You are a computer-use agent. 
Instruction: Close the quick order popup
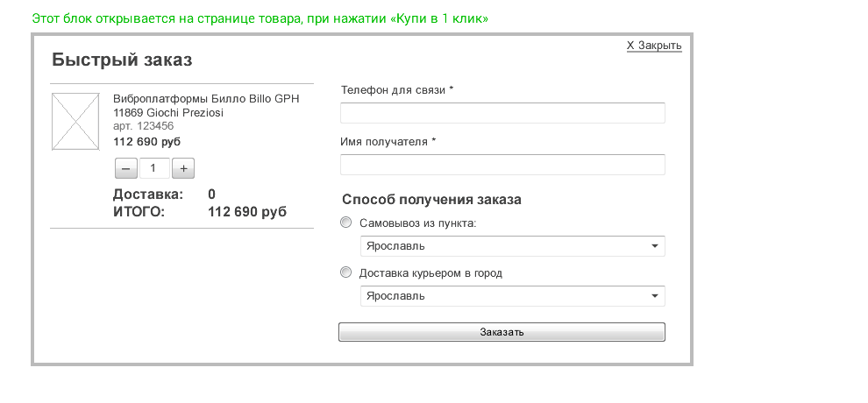coord(653,46)
